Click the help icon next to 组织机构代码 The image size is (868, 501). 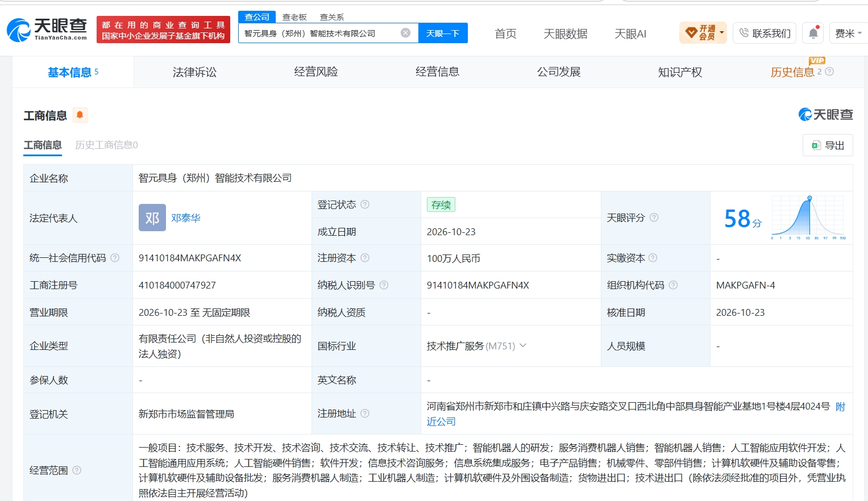673,285
